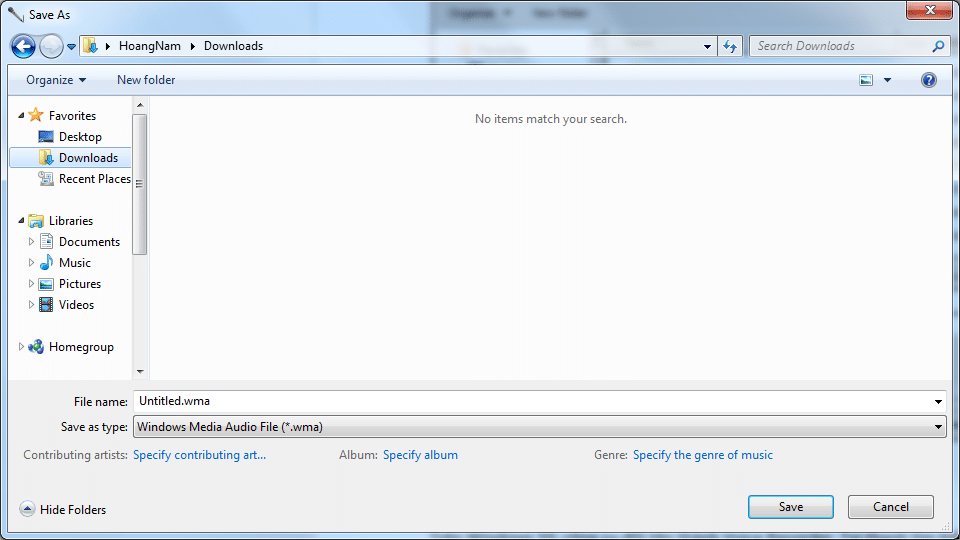This screenshot has height=540, width=960.
Task: Expand the Documents library node
Action: click(x=32, y=242)
